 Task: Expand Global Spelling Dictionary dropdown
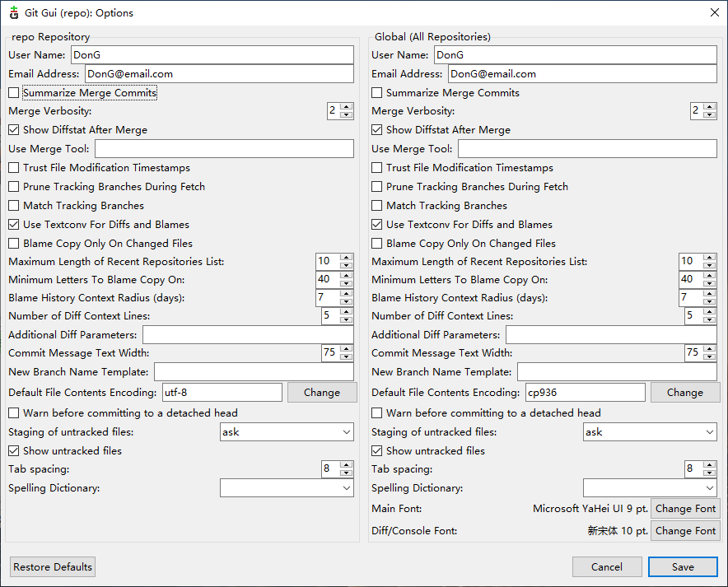click(650, 488)
